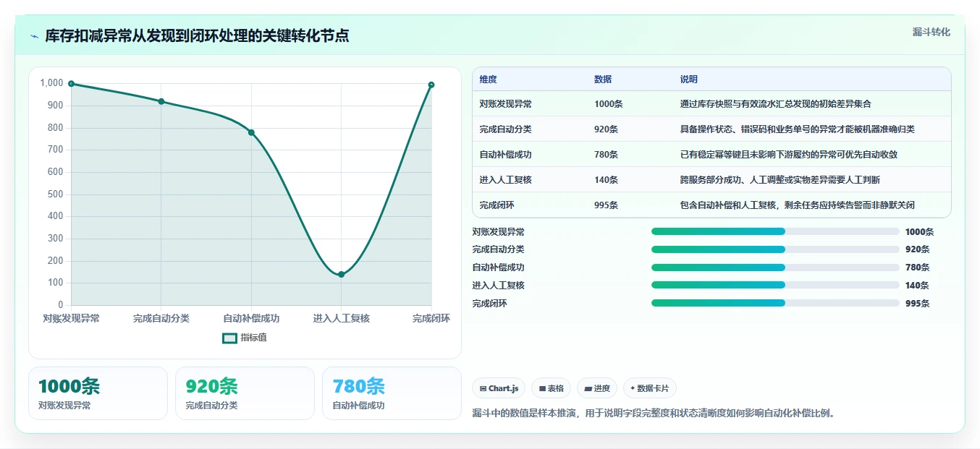Click chart data point for 自动补偿成功
980x449 pixels.
(x=251, y=132)
